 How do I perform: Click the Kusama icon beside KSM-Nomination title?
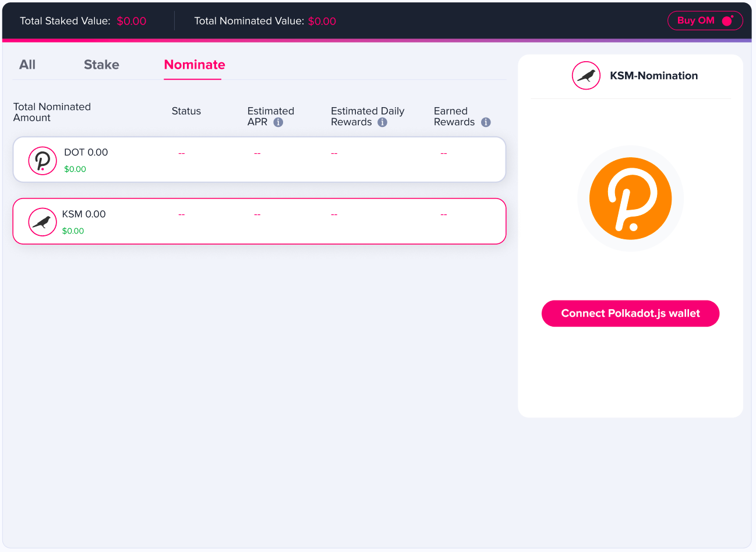click(586, 76)
